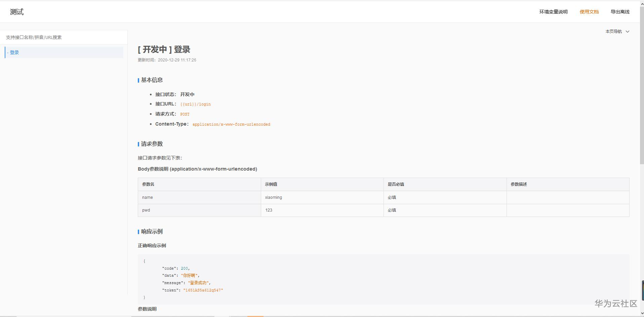Image resolution: width=644 pixels, height=317 pixels.
Task: Click 必填 in the pwd row
Action: point(445,210)
